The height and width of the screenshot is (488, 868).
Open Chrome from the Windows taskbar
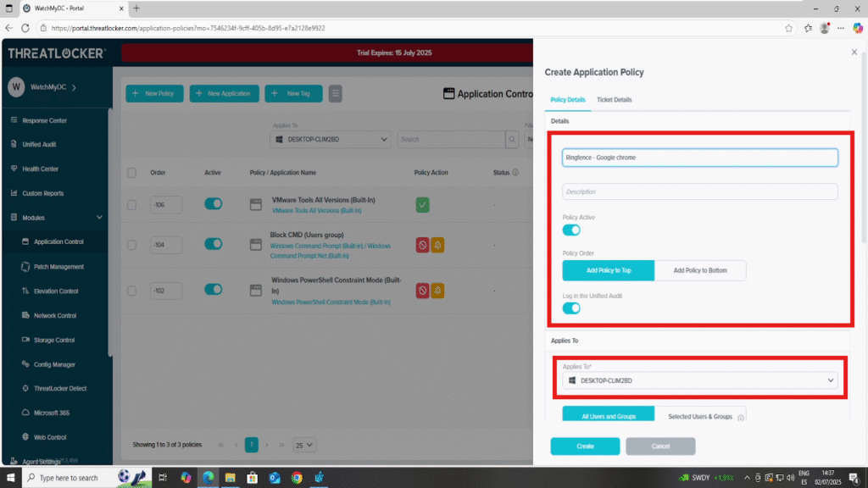point(297,478)
